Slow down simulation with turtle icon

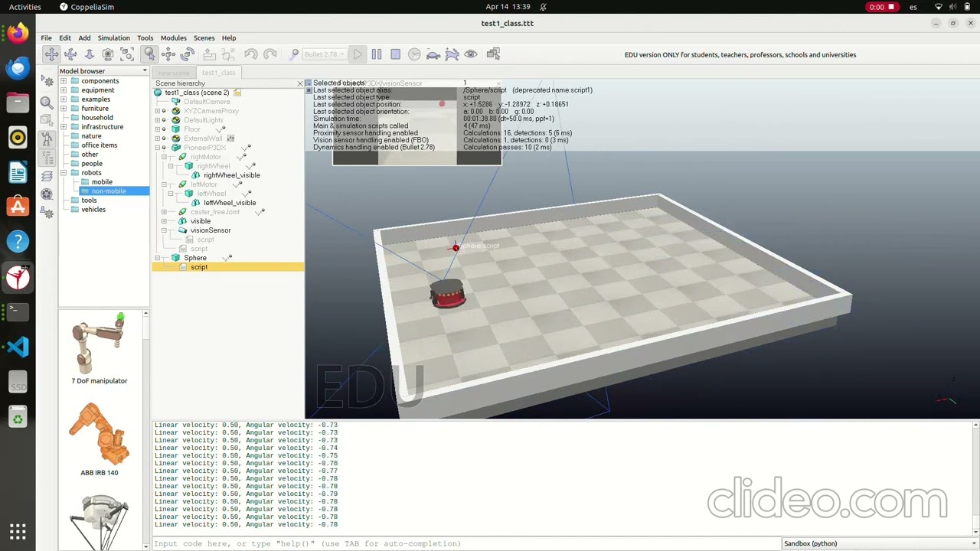tap(433, 54)
